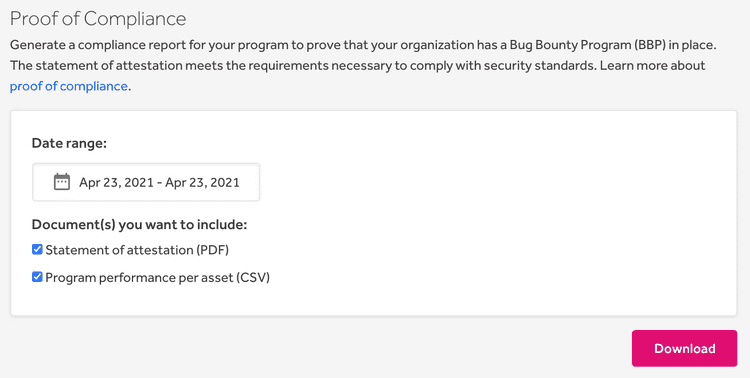Click the '(PDF)' text beside attestation option
This screenshot has width=750, height=378.
click(212, 250)
